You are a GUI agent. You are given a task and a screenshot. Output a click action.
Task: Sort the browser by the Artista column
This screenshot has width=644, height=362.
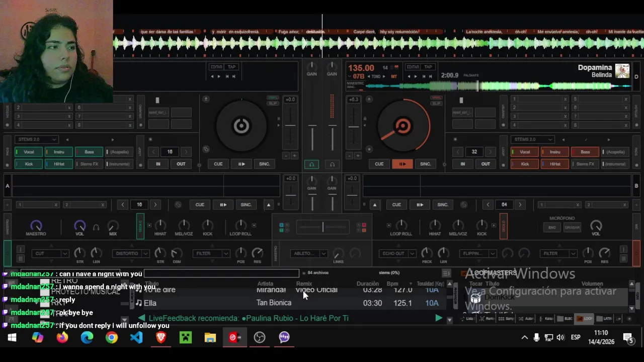265,284
